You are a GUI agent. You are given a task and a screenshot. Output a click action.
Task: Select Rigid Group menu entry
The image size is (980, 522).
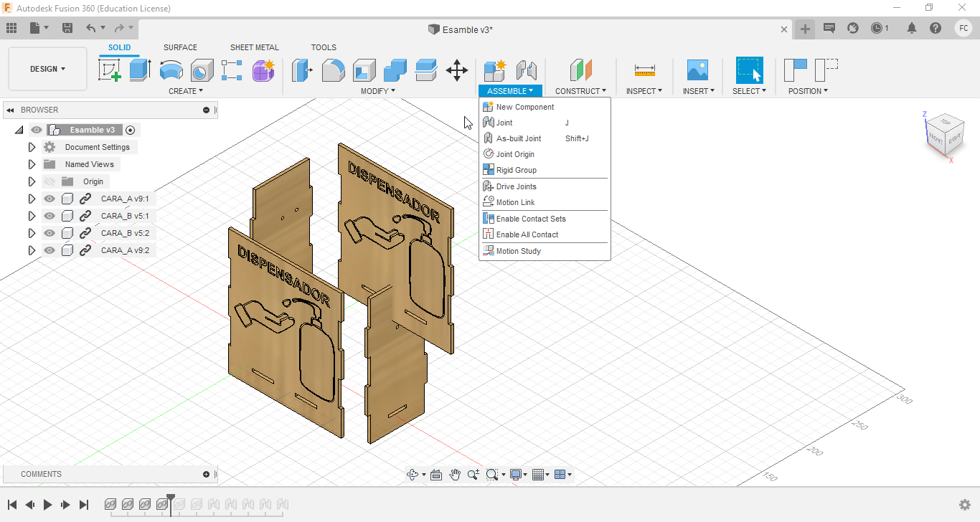pos(516,170)
